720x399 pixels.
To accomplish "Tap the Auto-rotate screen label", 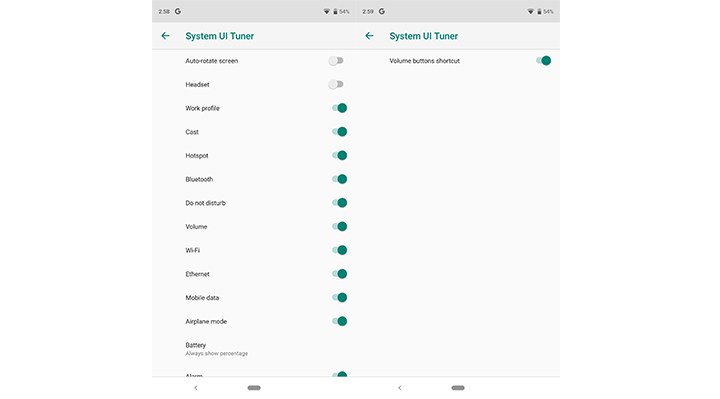I will click(212, 61).
